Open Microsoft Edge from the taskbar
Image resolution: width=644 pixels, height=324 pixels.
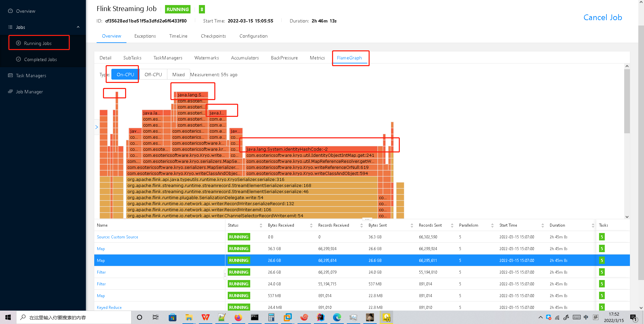pyautogui.click(x=337, y=317)
